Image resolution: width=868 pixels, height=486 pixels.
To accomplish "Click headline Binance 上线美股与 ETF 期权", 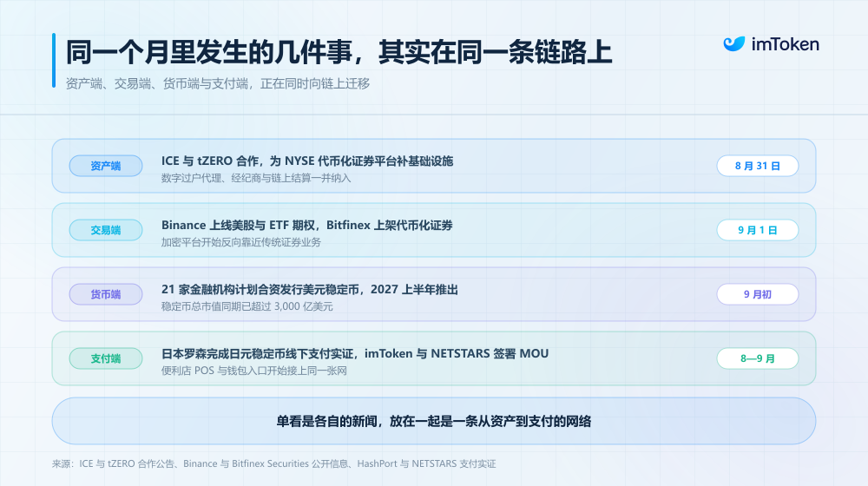I will pyautogui.click(x=239, y=226).
